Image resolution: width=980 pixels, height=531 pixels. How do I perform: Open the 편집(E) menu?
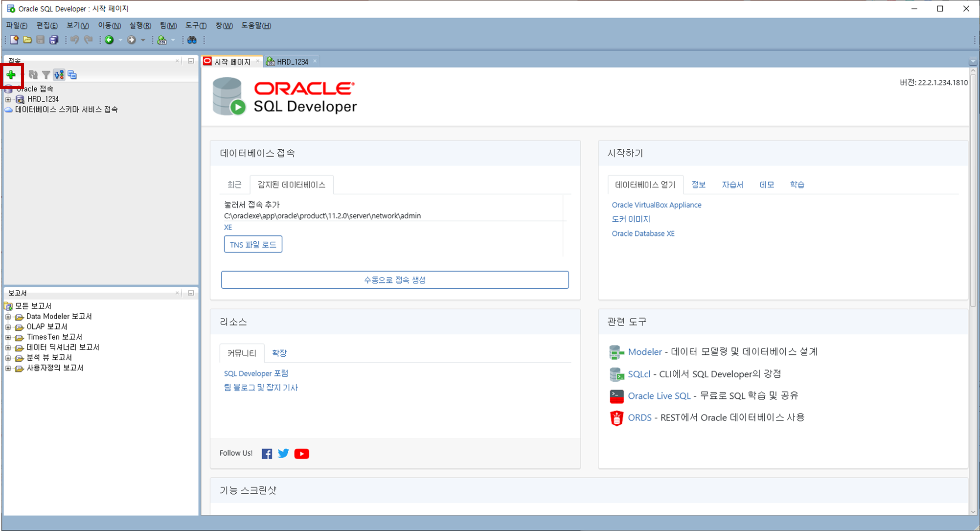point(47,25)
